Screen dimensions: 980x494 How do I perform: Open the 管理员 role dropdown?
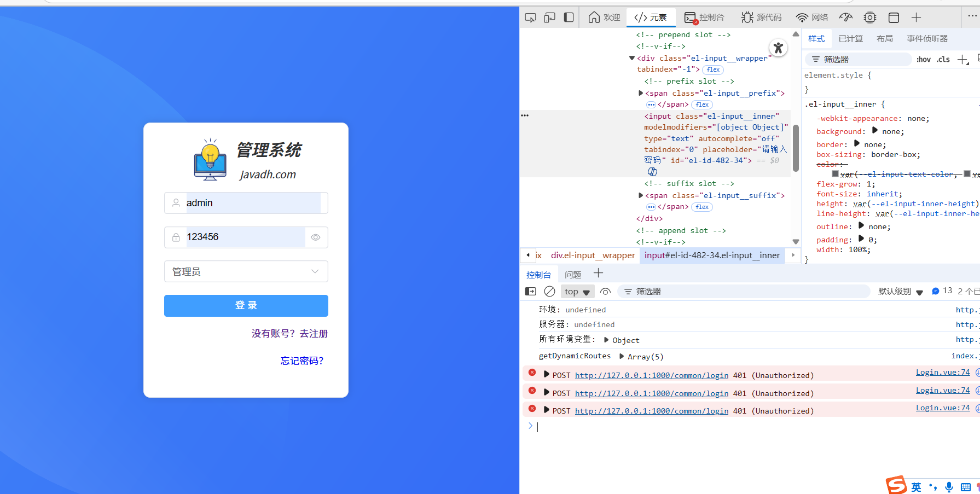click(x=246, y=271)
